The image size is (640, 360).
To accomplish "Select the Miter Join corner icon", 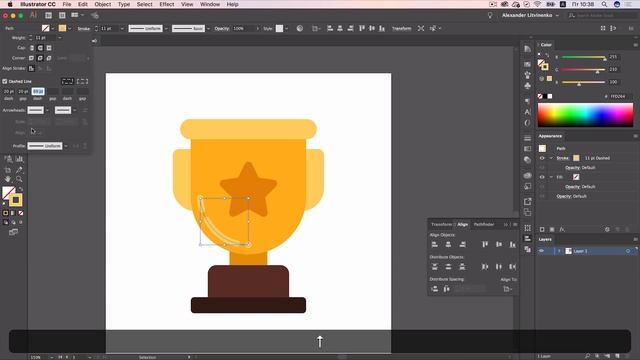I will pyautogui.click(x=31, y=58).
